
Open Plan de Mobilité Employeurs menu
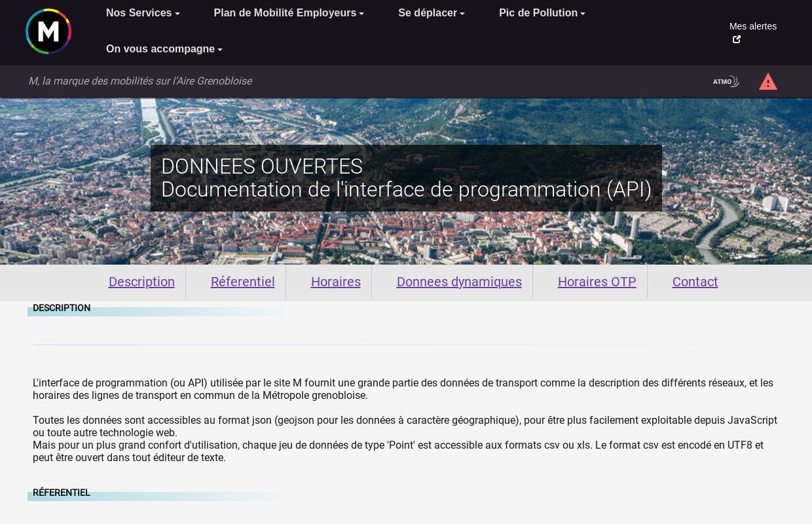289,13
